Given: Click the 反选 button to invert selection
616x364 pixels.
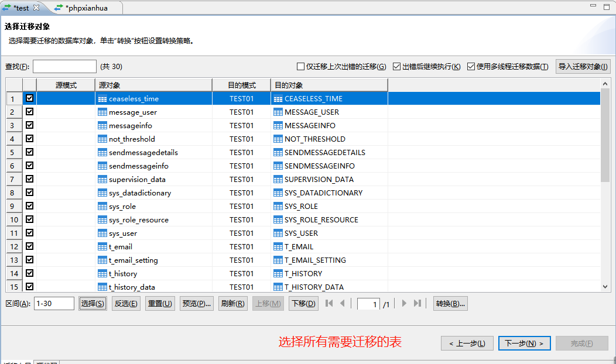Looking at the screenshot, I should 125,303.
